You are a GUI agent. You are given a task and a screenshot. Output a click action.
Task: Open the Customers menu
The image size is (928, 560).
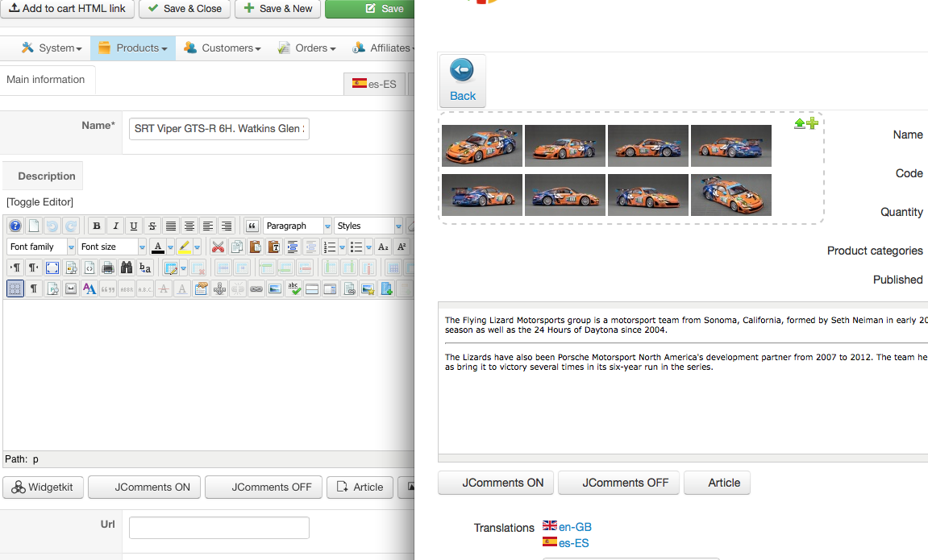[222, 48]
